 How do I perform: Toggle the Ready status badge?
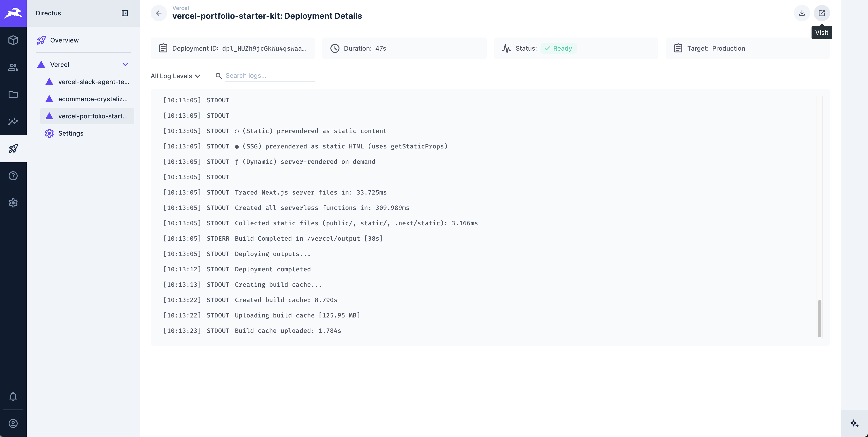coord(558,48)
